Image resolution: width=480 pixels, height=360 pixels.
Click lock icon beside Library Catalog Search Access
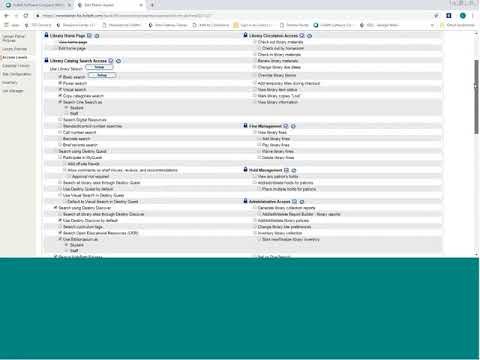pos(47,60)
